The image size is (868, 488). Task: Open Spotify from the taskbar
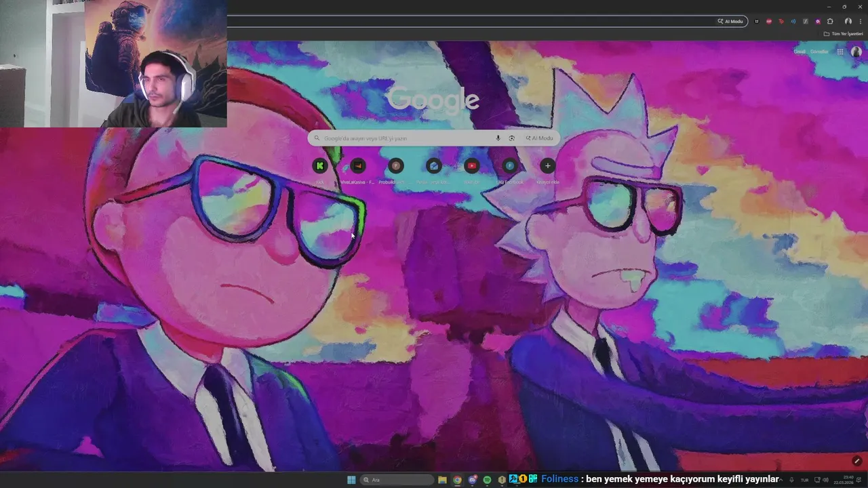click(x=487, y=480)
